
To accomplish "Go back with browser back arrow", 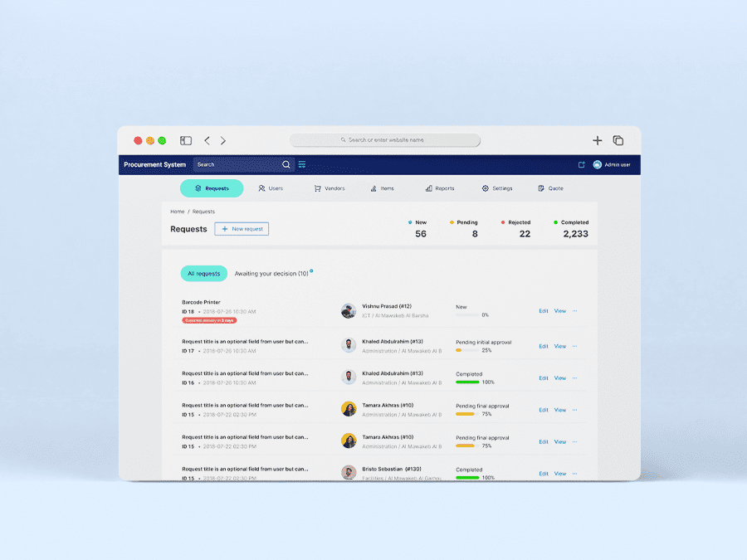I will pos(207,140).
